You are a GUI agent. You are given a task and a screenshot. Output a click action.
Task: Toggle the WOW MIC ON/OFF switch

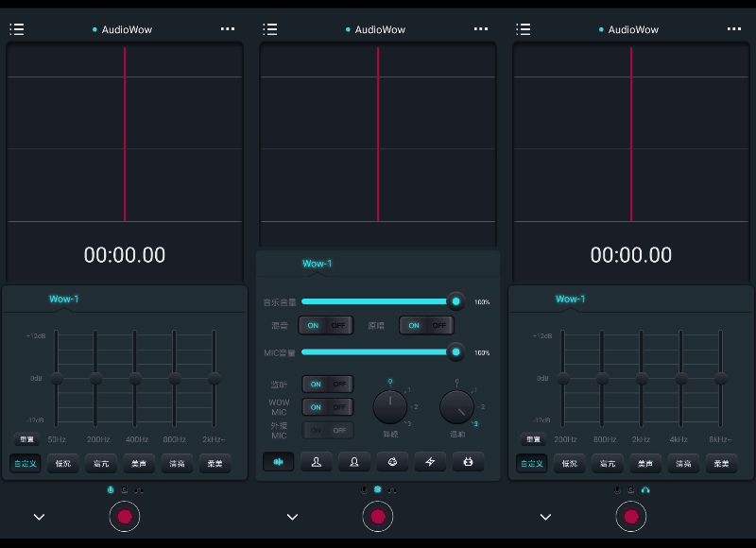click(x=327, y=407)
